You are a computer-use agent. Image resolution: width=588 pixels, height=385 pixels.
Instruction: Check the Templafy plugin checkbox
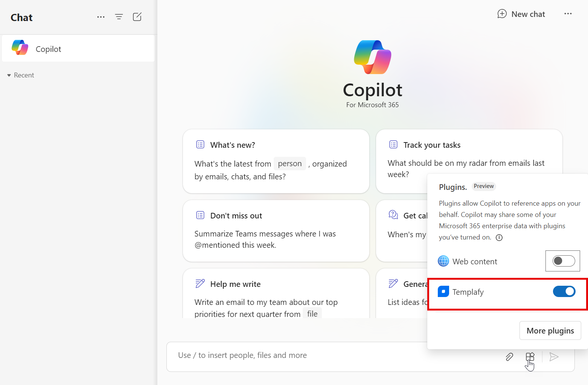[x=443, y=291]
